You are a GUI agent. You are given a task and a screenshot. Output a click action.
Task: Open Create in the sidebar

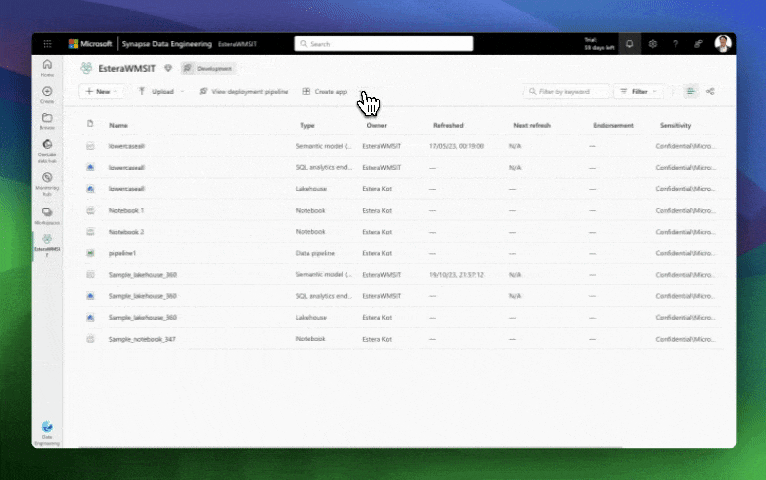(x=47, y=95)
